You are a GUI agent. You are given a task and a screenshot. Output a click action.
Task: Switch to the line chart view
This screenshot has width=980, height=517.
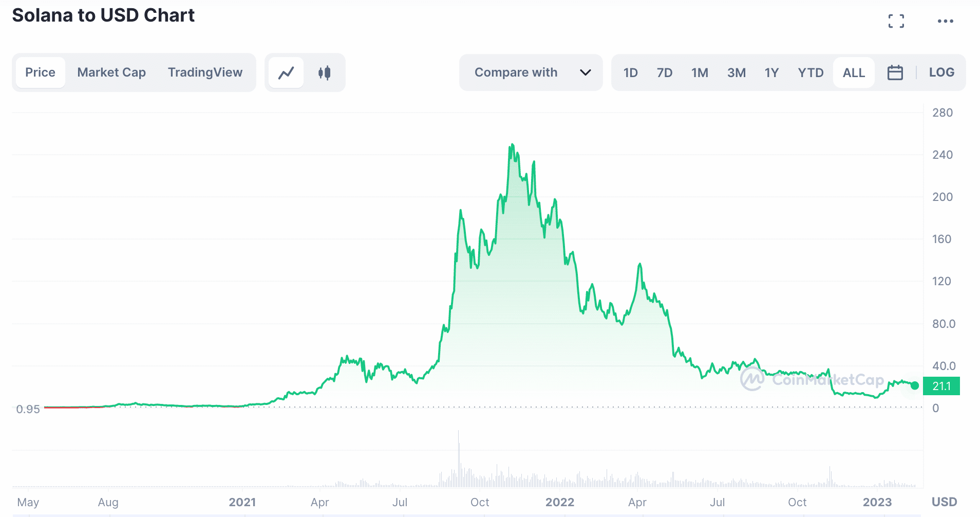click(x=286, y=73)
